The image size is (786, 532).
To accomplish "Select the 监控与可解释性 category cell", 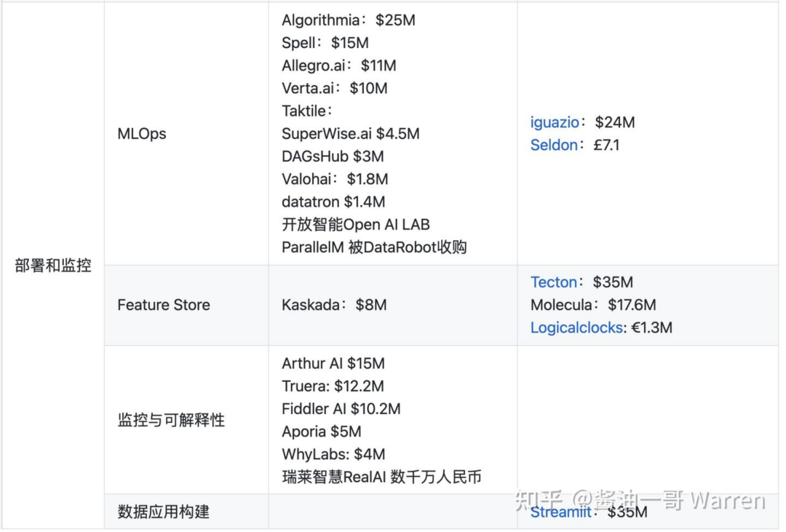I will pyautogui.click(x=171, y=420).
